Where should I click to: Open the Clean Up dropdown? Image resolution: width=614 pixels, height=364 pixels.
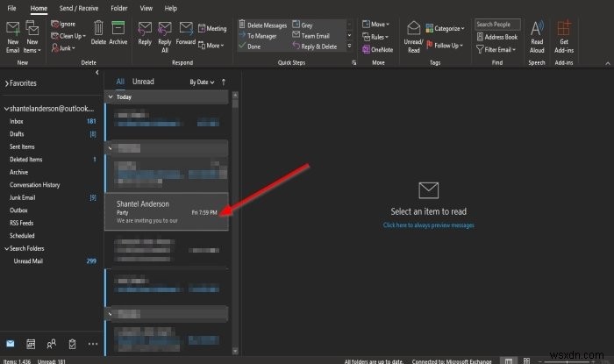[68, 36]
